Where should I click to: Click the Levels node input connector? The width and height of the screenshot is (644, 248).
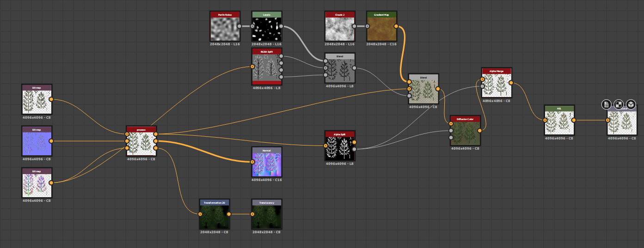[x=253, y=26]
